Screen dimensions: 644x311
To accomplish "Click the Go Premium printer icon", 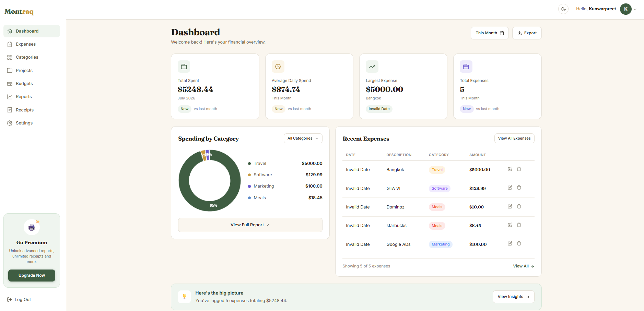I will [32, 227].
